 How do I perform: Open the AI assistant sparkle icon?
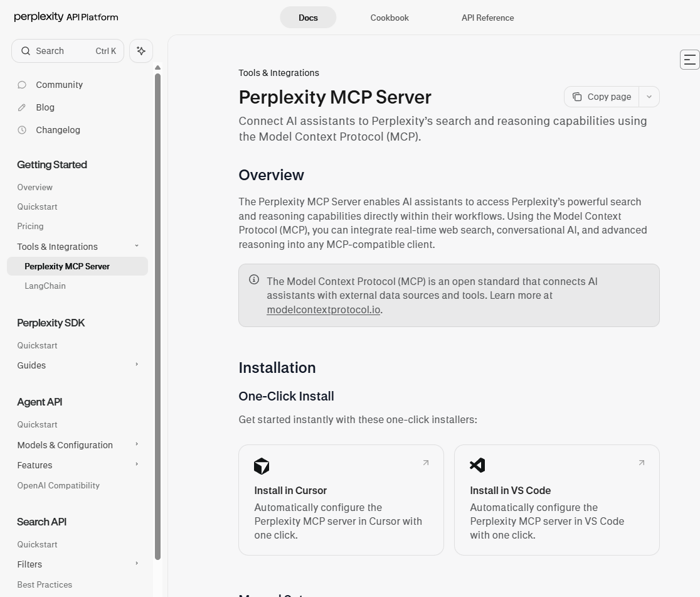pos(141,51)
